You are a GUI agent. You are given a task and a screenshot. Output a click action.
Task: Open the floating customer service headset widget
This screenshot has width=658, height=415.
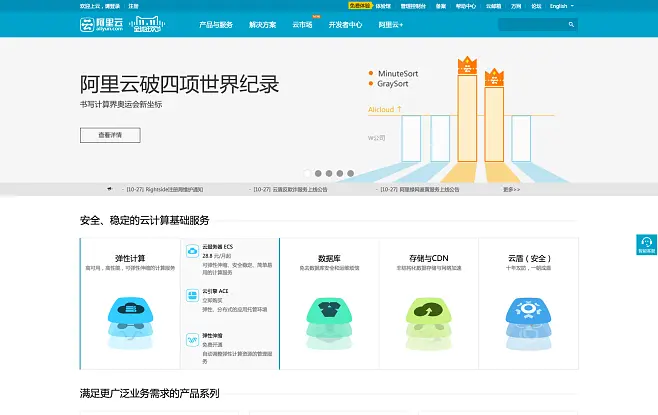(x=647, y=245)
